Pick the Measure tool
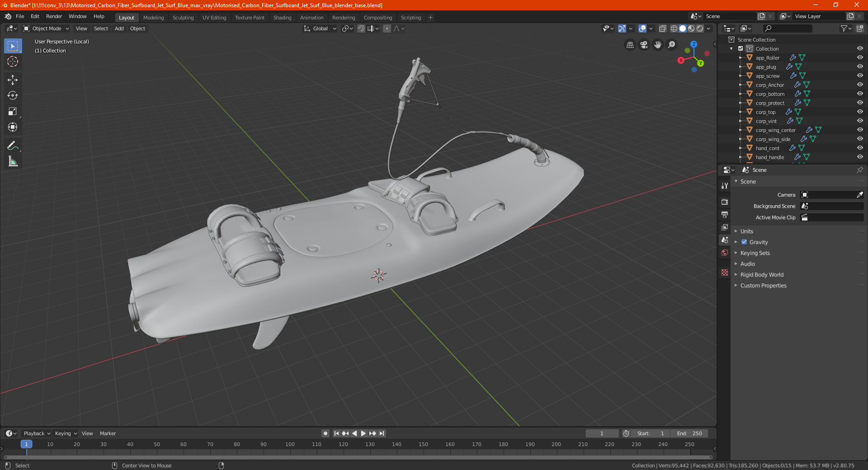868x470 pixels. (x=13, y=162)
